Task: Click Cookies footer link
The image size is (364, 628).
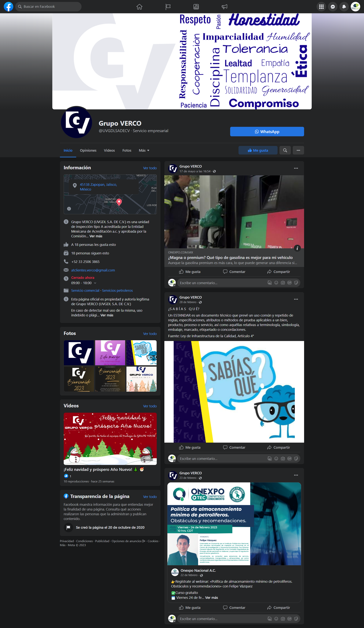Action: tap(153, 541)
